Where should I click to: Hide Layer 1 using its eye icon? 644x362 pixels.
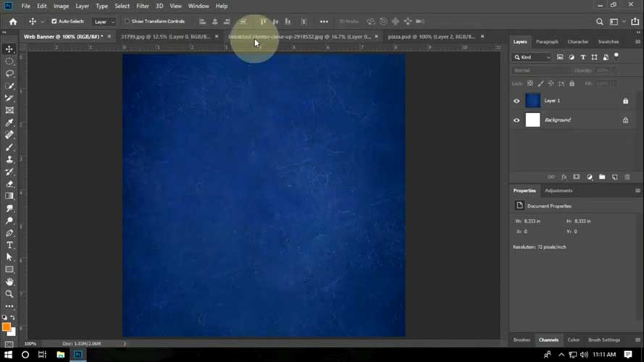pos(517,101)
